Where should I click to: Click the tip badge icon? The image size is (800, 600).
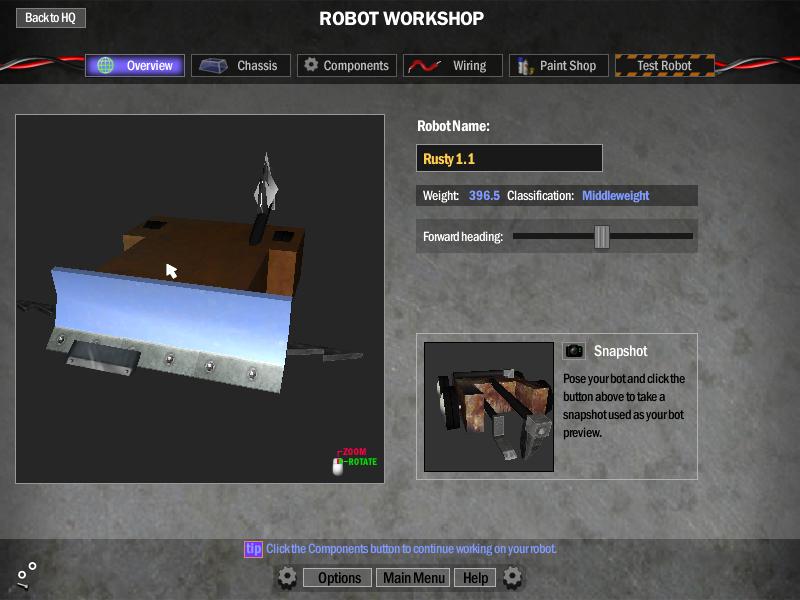[253, 549]
